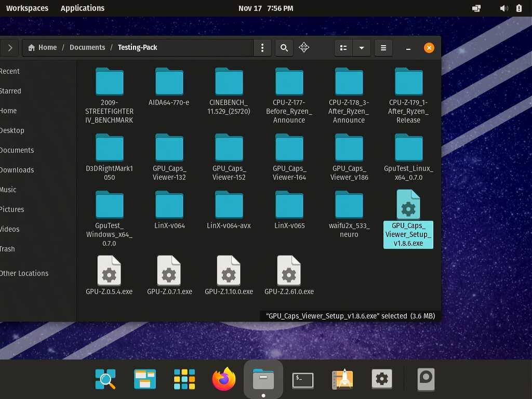The width and height of the screenshot is (532, 399).
Task: Launch the search launcher from the dock
Action: 105,379
